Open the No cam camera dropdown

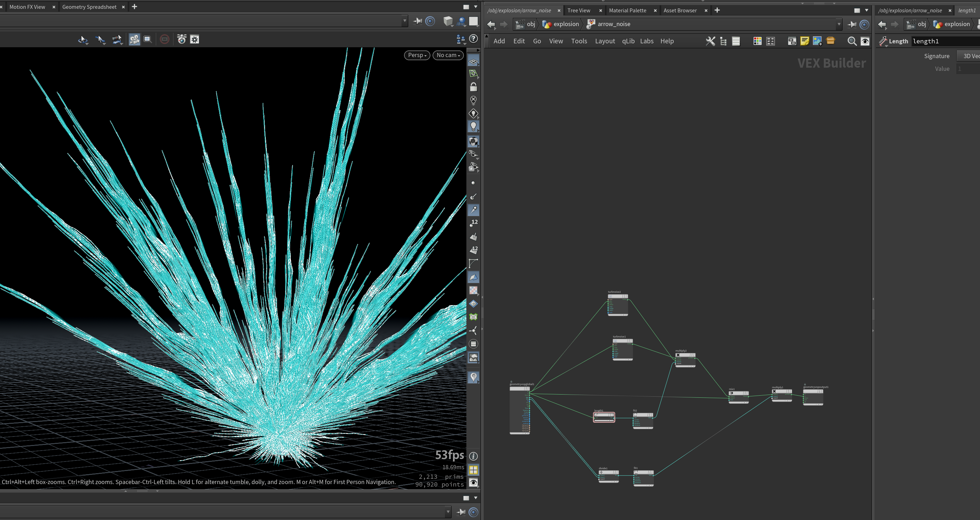tap(448, 55)
